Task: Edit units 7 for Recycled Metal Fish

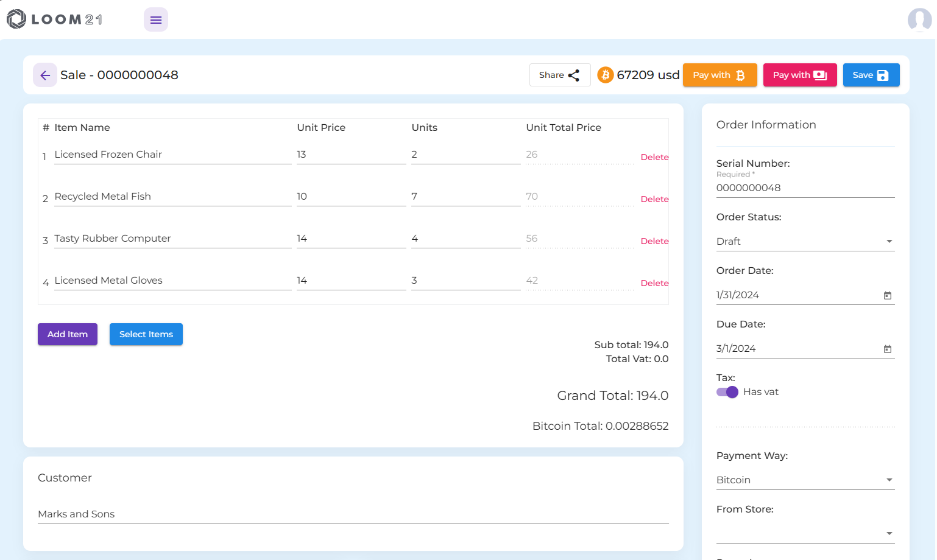Action: point(466,197)
